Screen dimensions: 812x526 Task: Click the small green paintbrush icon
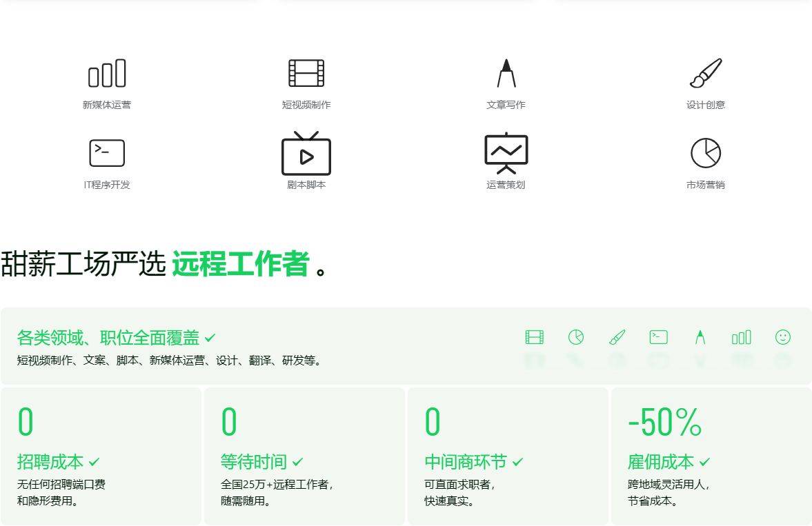[x=617, y=337]
